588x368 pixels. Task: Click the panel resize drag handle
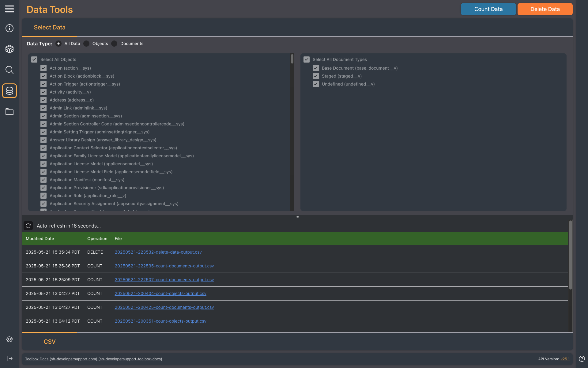[297, 217]
